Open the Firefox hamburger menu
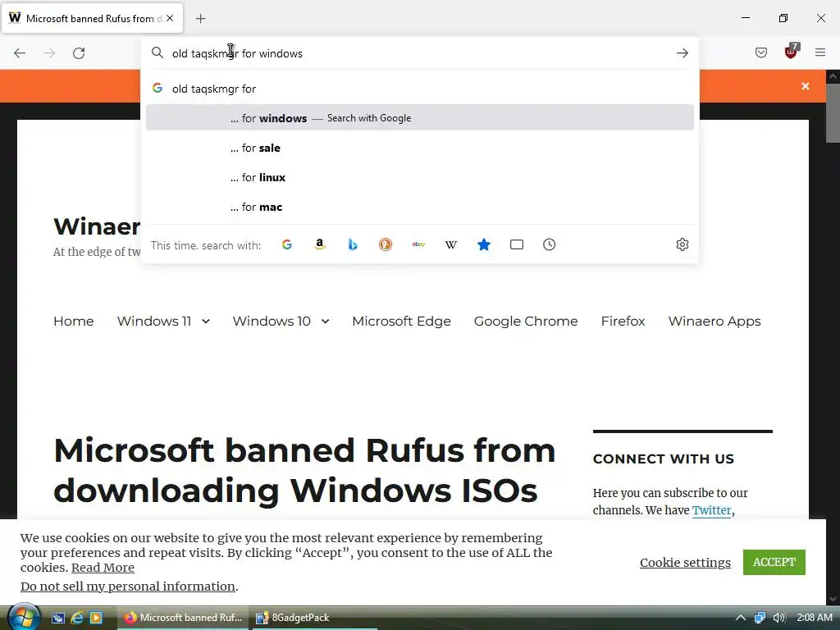840x630 pixels. [x=820, y=52]
